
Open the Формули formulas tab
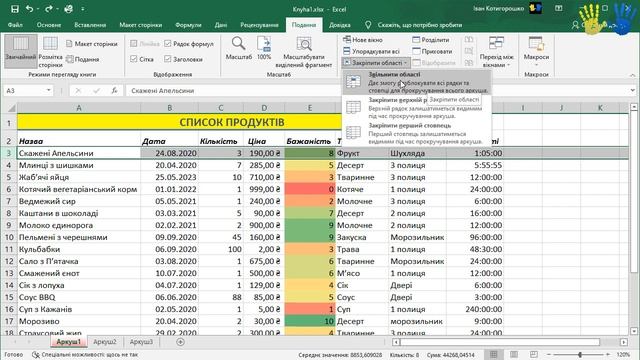188,25
